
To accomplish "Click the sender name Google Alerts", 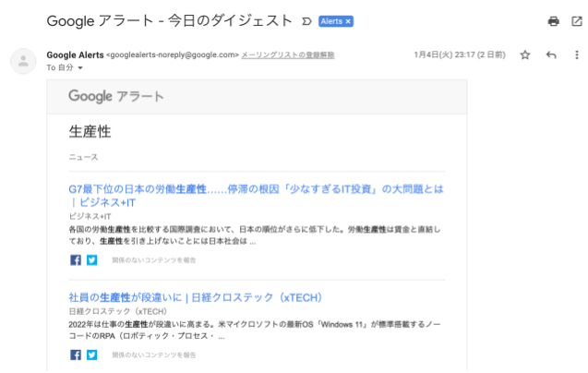I will (75, 55).
